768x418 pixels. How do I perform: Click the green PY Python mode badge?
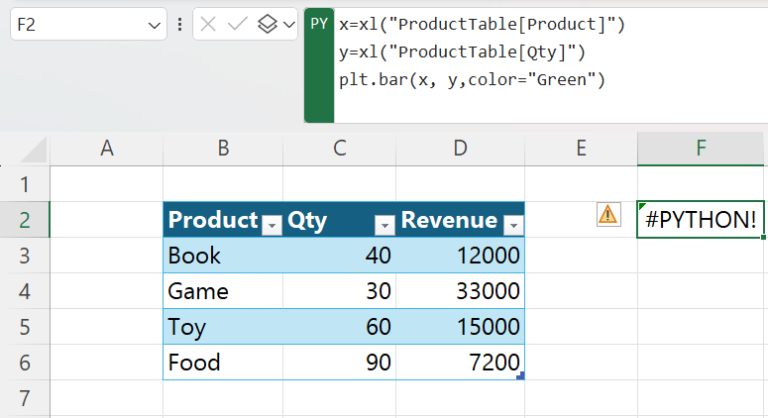point(319,65)
